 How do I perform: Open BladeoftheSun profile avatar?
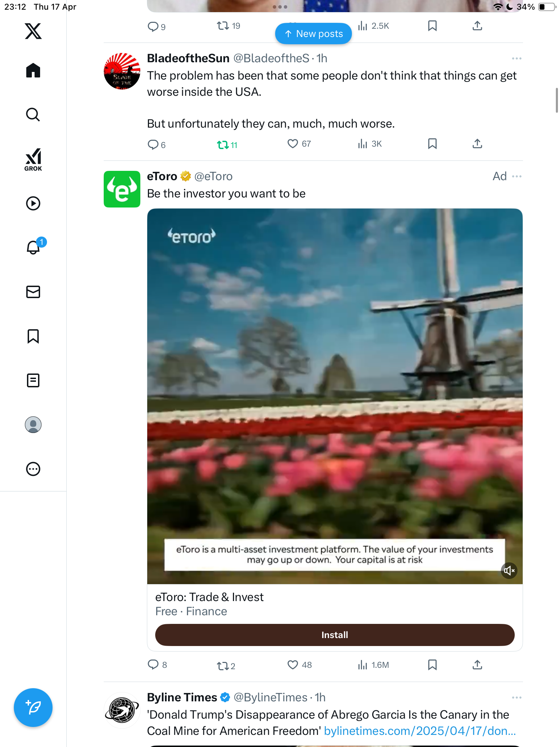click(122, 71)
